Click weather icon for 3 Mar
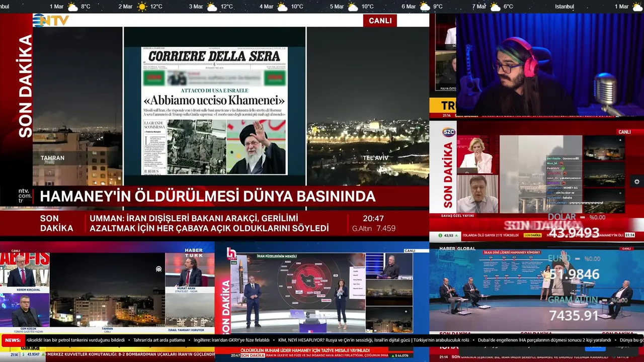Screen dimensions: 644x362 click(x=212, y=7)
